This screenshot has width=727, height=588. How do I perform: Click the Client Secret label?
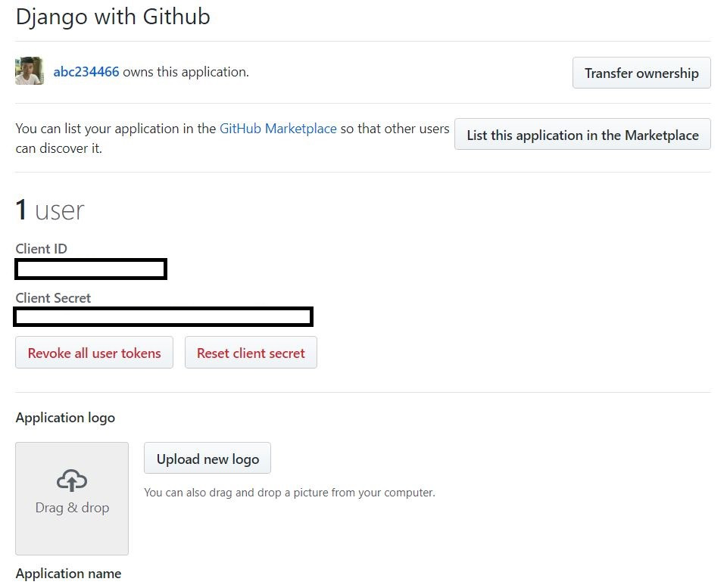tap(53, 298)
